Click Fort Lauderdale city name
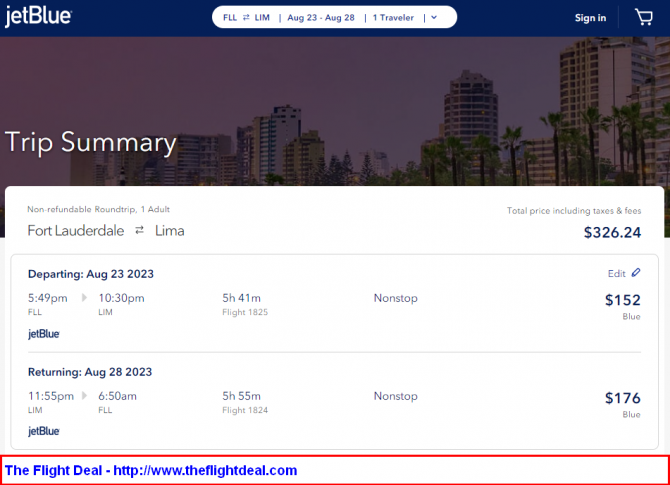 click(76, 231)
